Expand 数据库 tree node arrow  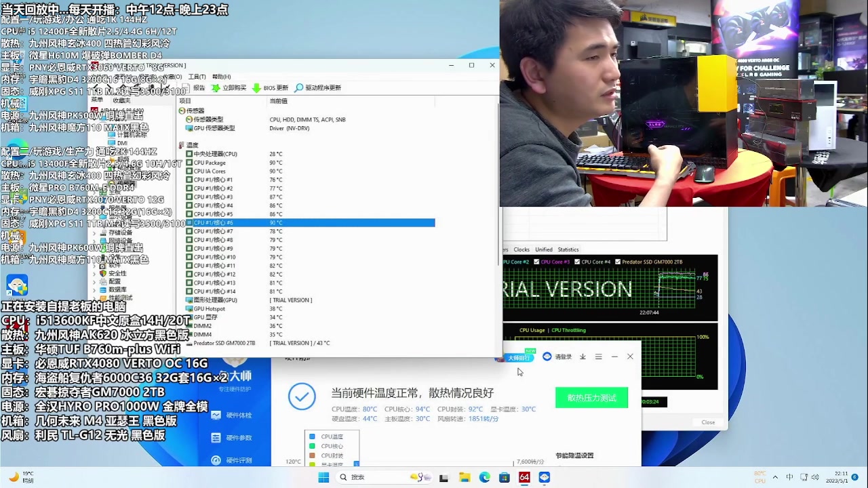click(x=95, y=289)
